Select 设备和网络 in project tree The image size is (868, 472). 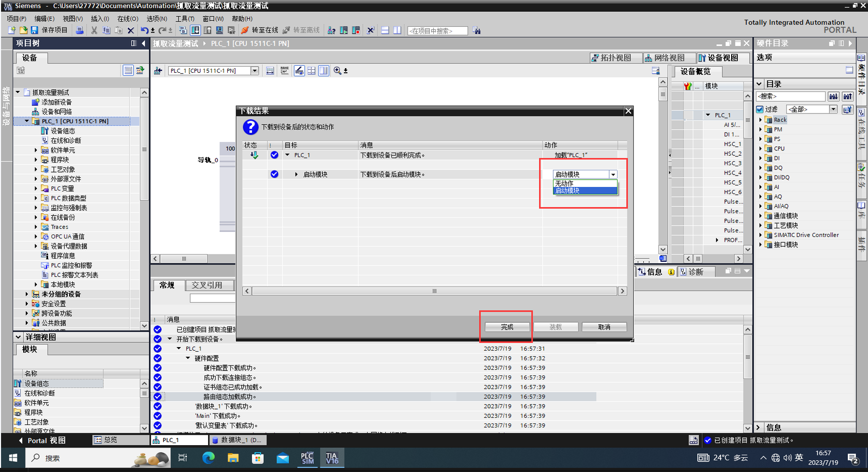(x=57, y=112)
